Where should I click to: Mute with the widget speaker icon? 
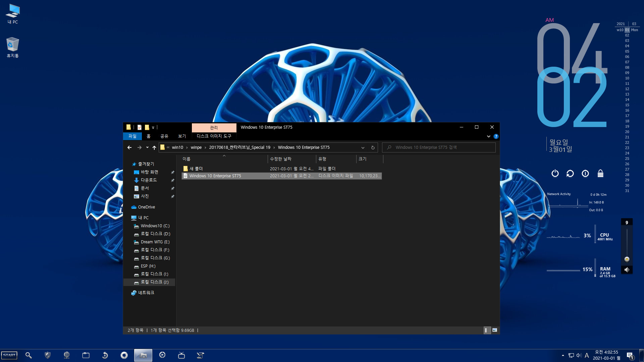click(x=627, y=270)
